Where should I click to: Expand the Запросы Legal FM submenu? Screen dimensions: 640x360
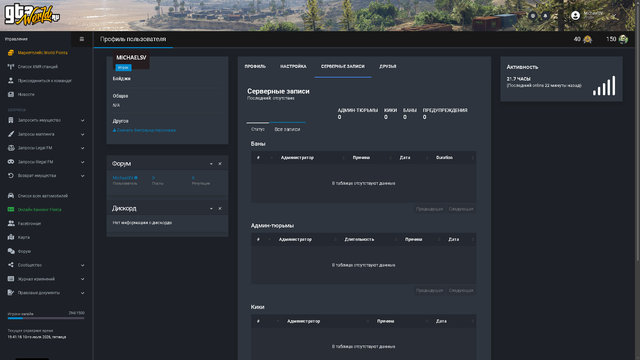82,148
